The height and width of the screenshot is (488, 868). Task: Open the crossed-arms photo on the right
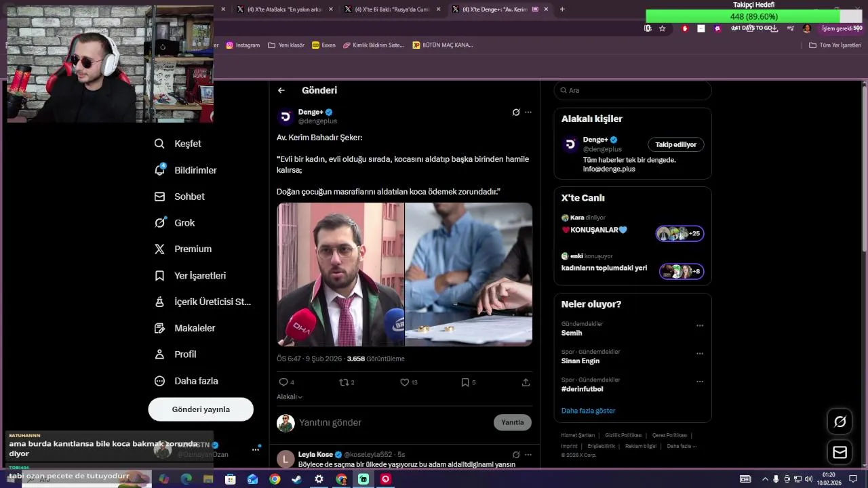click(469, 274)
